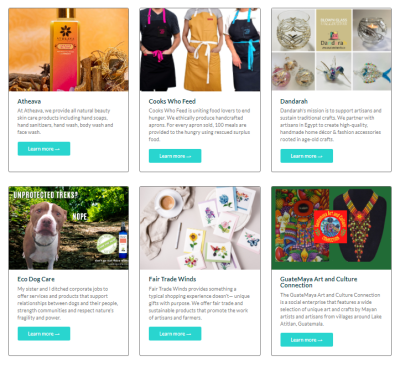Viewport: 400px width, 366px height.
Task: Click the Dandarah logo tile in collage
Action: [x=334, y=30]
